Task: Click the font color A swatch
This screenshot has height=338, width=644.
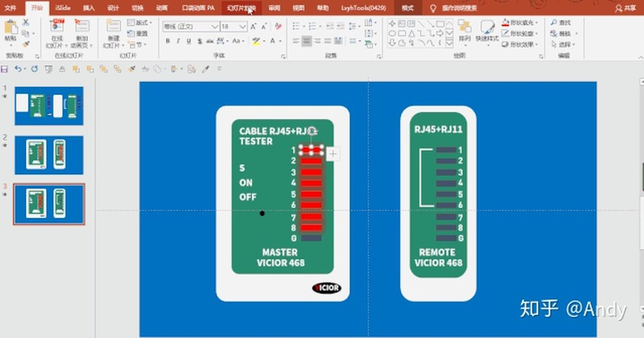Action: (272, 41)
